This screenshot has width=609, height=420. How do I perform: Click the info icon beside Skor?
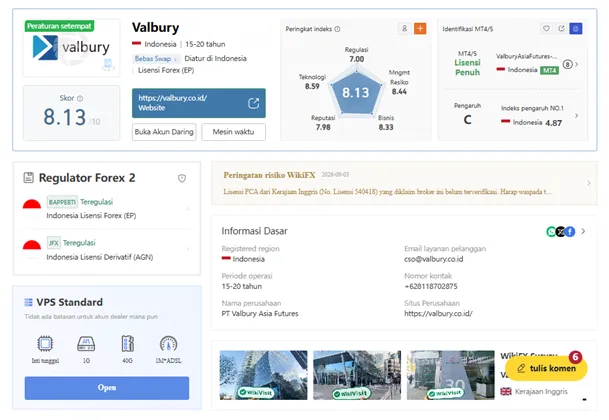tap(80, 98)
